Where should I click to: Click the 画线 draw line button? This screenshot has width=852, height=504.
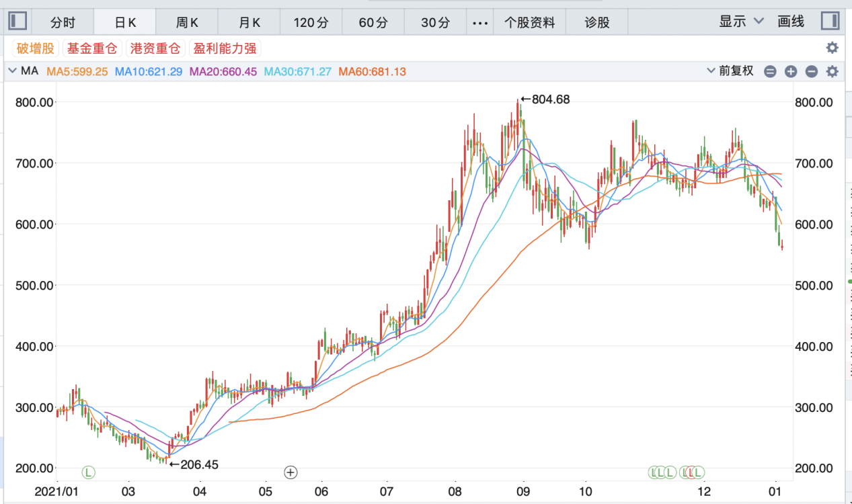click(x=791, y=22)
